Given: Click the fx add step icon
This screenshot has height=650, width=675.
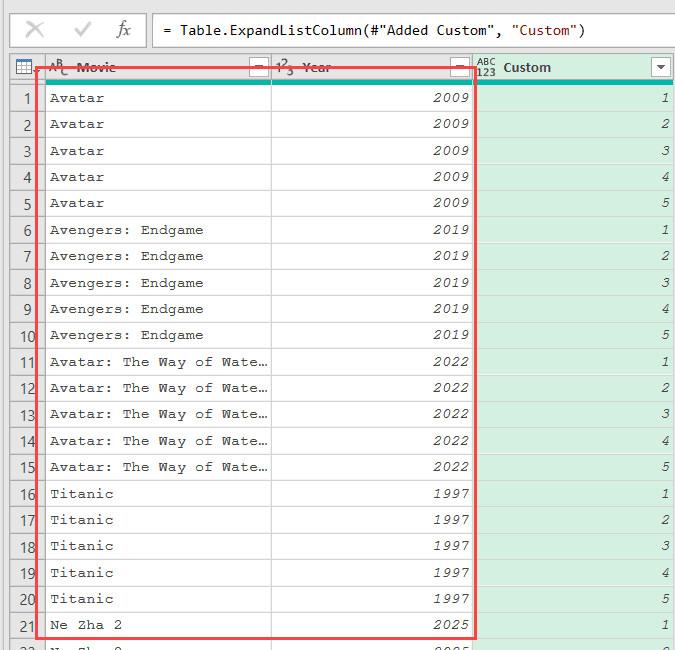Looking at the screenshot, I should [x=124, y=30].
